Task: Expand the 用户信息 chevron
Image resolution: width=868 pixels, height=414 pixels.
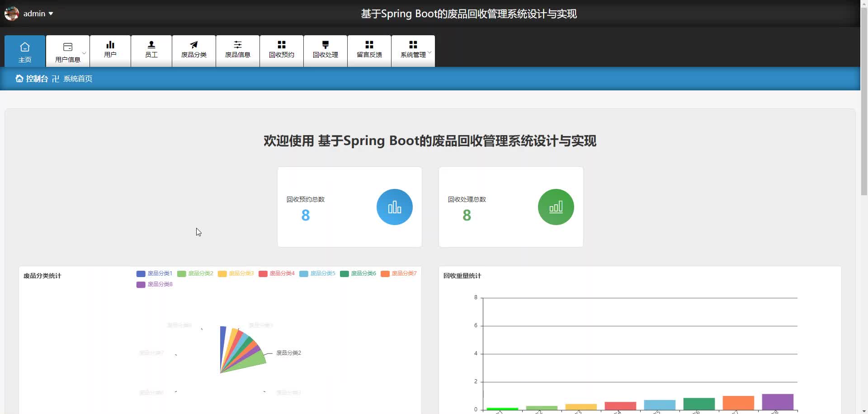Action: 84,53
